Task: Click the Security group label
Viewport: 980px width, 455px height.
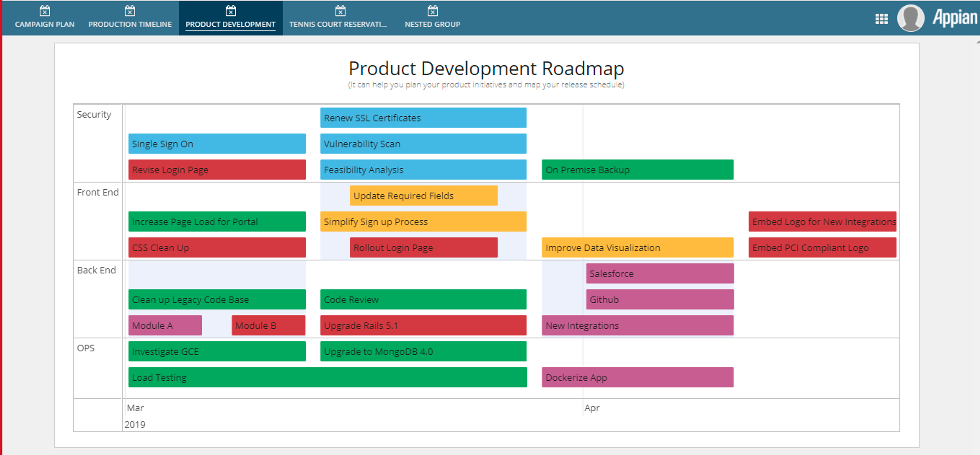Action: pyautogui.click(x=94, y=115)
